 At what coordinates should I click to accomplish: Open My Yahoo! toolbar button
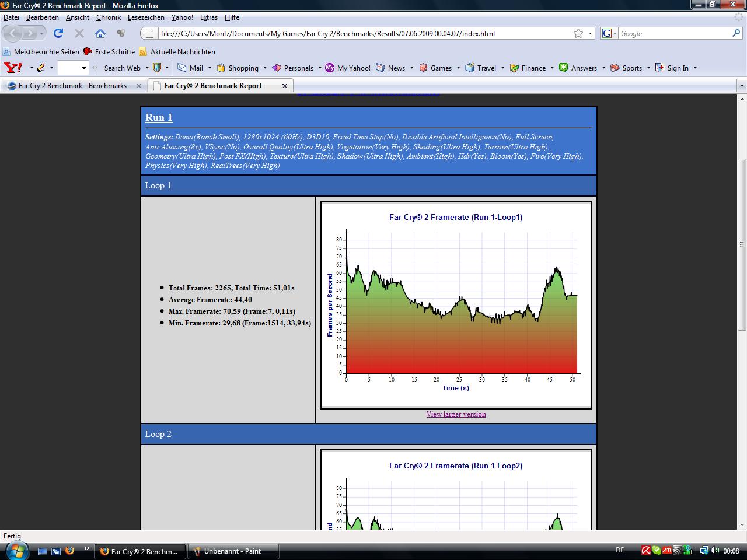348,68
